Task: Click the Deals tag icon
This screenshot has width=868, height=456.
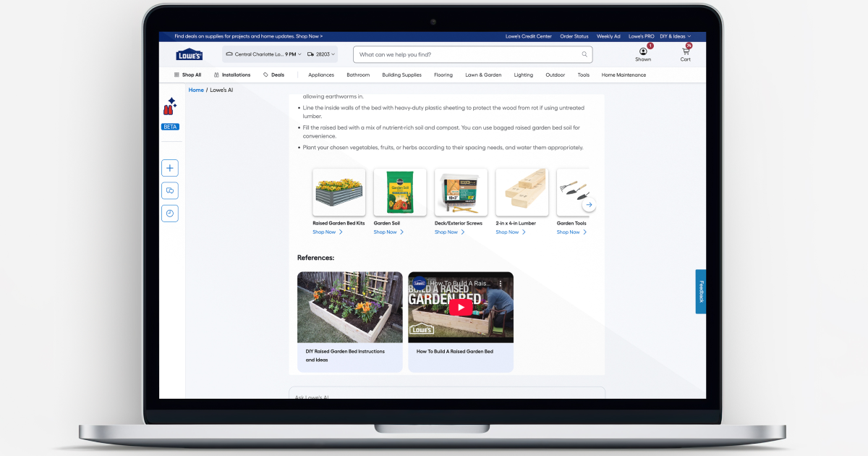Action: [x=266, y=75]
